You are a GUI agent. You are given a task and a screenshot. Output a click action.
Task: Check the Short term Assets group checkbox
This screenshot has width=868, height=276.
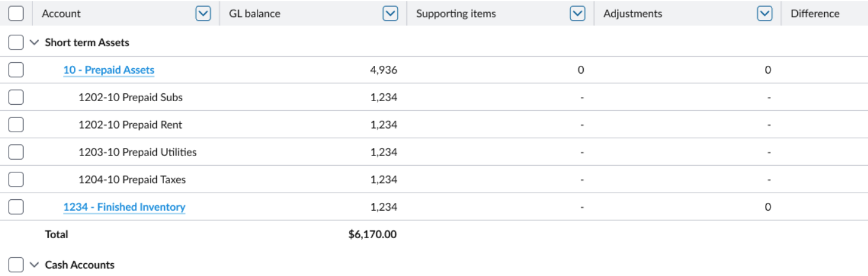click(x=16, y=43)
